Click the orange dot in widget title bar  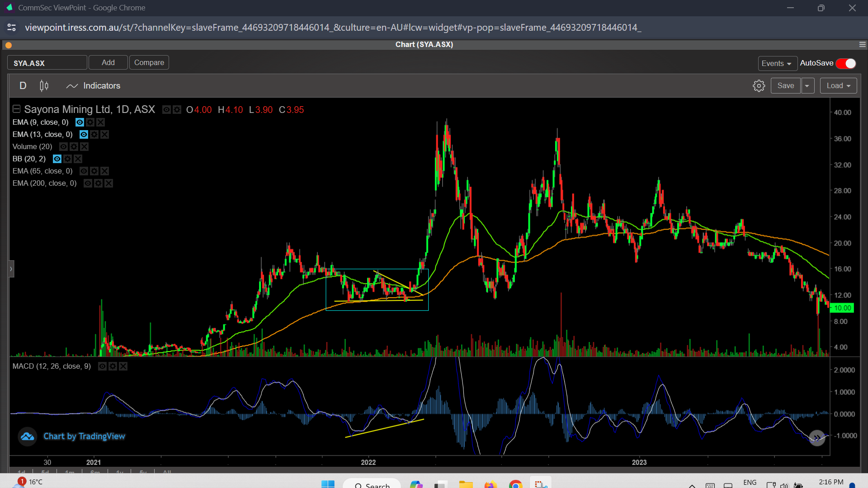8,45
